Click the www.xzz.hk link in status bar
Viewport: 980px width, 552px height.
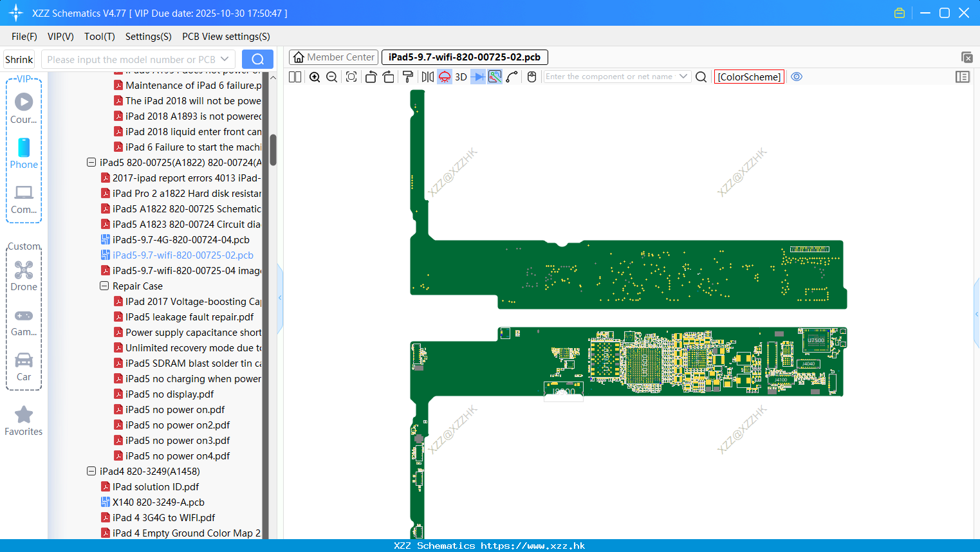pyautogui.click(x=533, y=546)
